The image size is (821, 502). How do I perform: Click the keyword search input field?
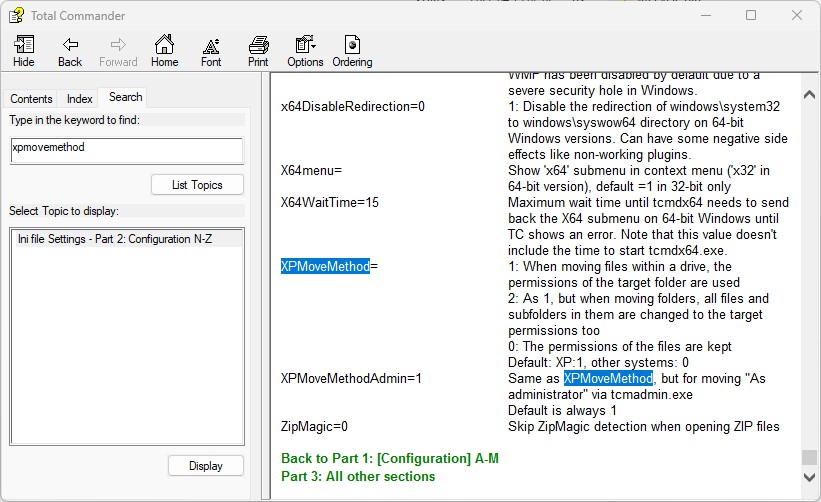coord(127,151)
